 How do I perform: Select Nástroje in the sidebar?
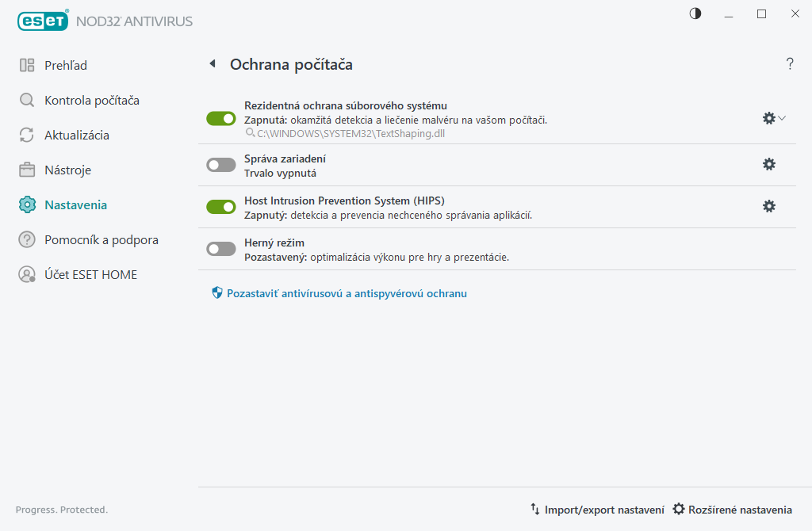click(x=67, y=170)
